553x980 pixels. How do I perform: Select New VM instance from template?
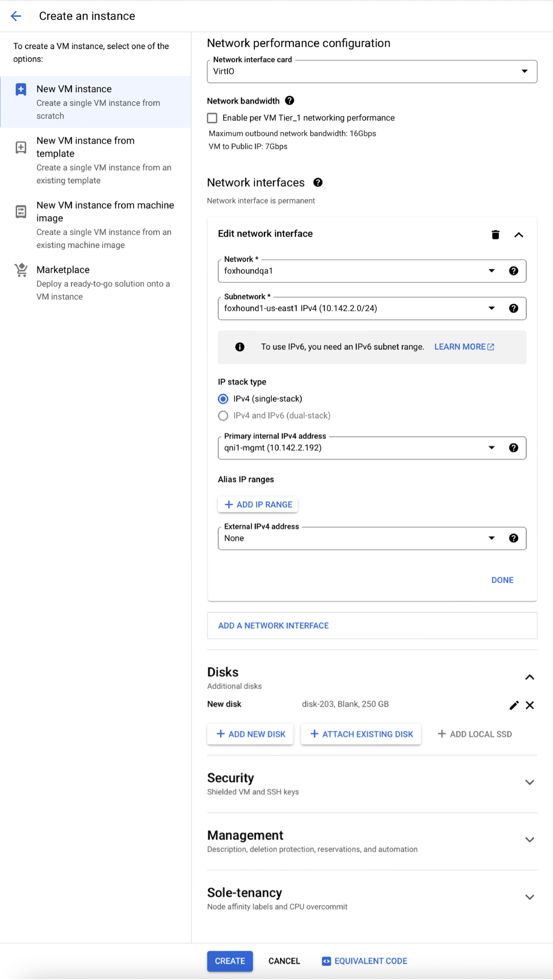(x=95, y=160)
